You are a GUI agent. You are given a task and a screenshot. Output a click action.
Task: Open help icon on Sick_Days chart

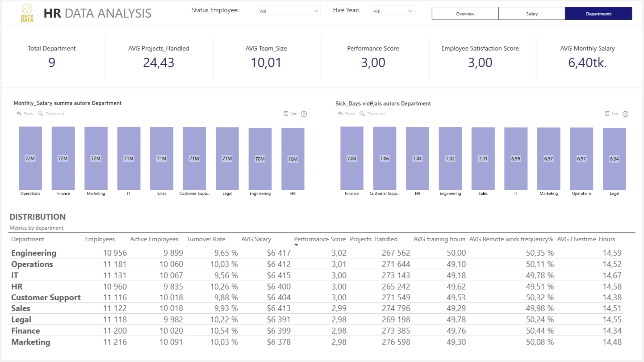[625, 114]
